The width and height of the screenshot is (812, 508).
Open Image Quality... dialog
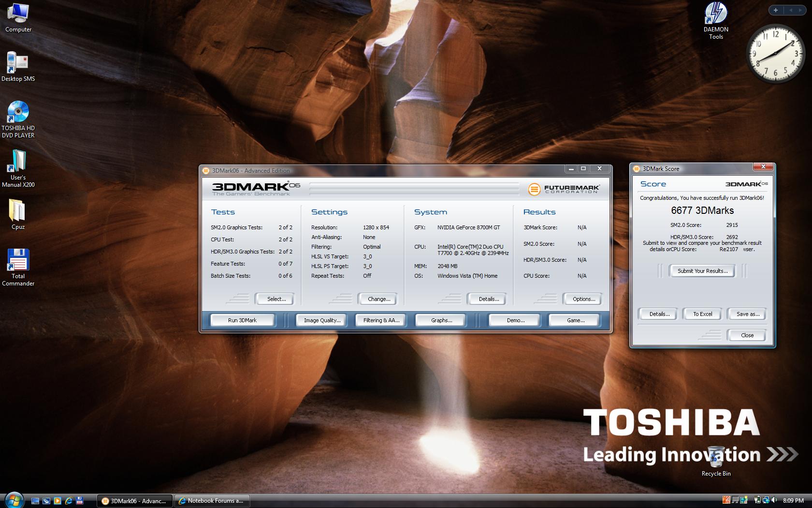point(322,320)
